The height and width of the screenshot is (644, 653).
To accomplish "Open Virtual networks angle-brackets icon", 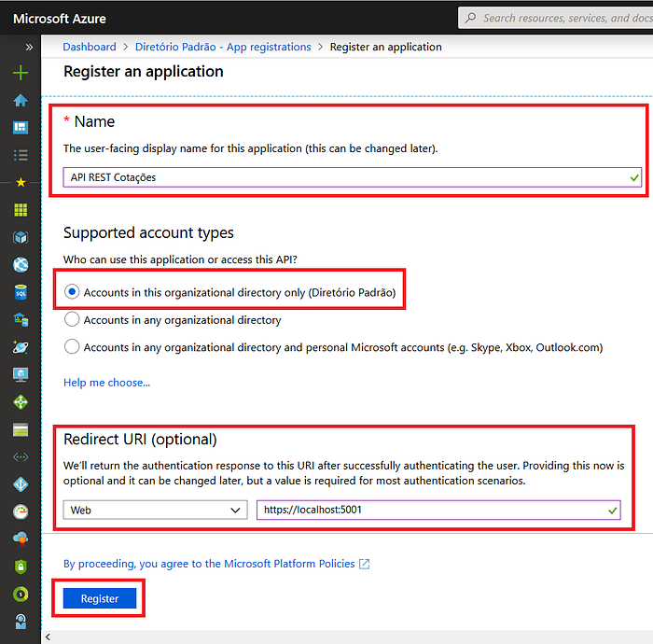I will (21, 457).
